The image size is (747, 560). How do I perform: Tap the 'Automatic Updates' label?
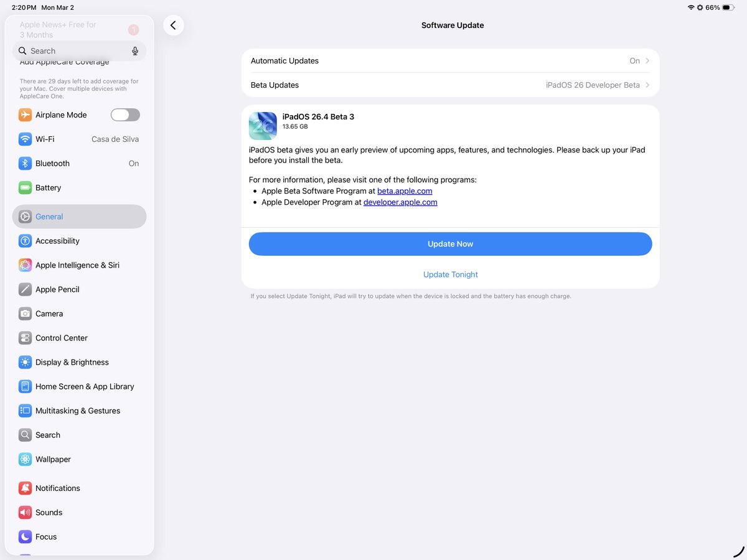pyautogui.click(x=284, y=61)
